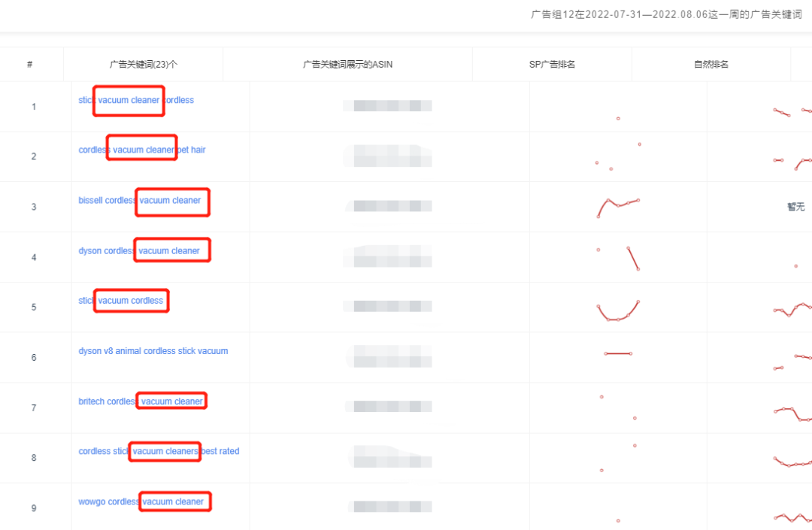
Task: Click blurred ASIN in row 3
Action: [x=389, y=206]
